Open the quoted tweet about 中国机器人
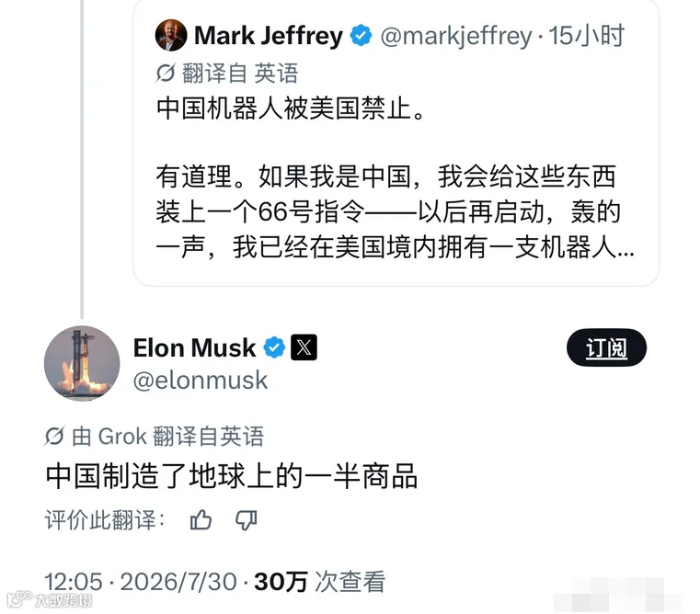The height and width of the screenshot is (614, 700). pos(396,142)
